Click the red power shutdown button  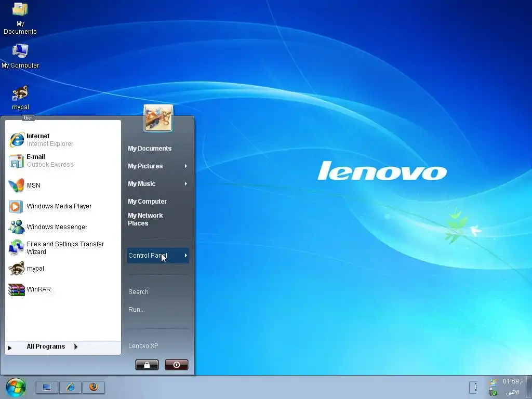point(177,365)
